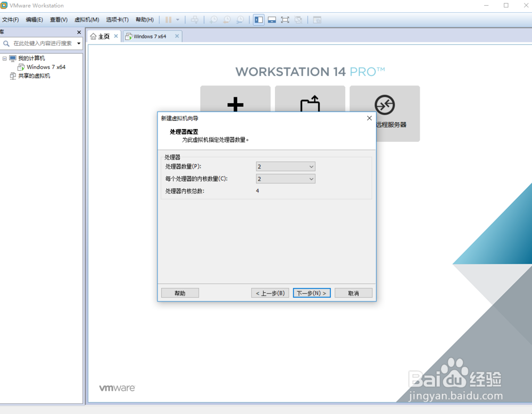
Task: Open the 每个处理器的内核数量(C) dropdown
Action: 286,179
